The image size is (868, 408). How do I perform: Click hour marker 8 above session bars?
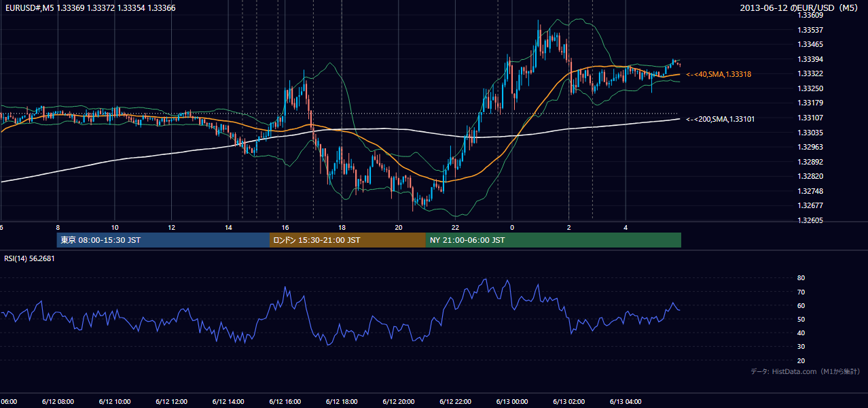point(58,227)
